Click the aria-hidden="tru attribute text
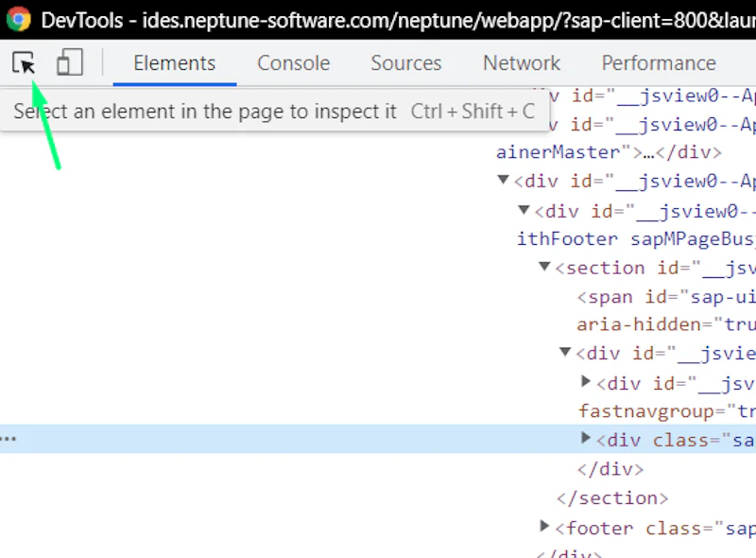756x558 pixels. pyautogui.click(x=666, y=324)
